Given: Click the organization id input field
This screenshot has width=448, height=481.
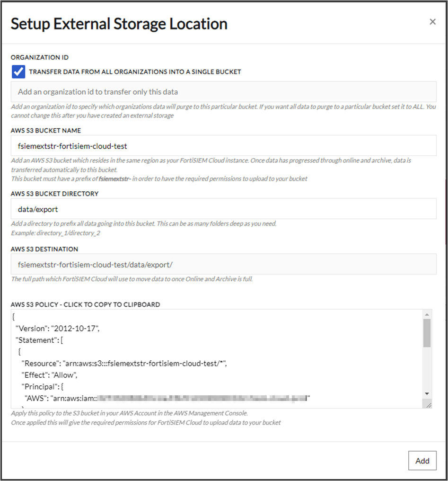Looking at the screenshot, I should (x=223, y=92).
